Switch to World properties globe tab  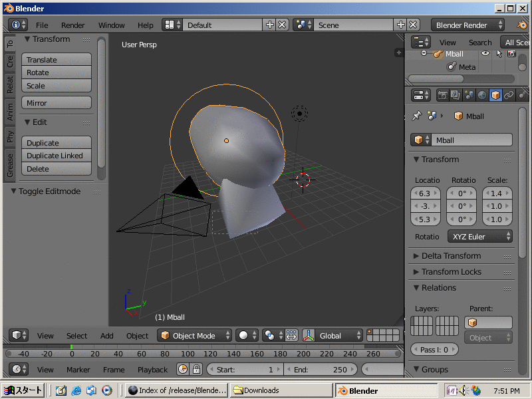click(481, 95)
